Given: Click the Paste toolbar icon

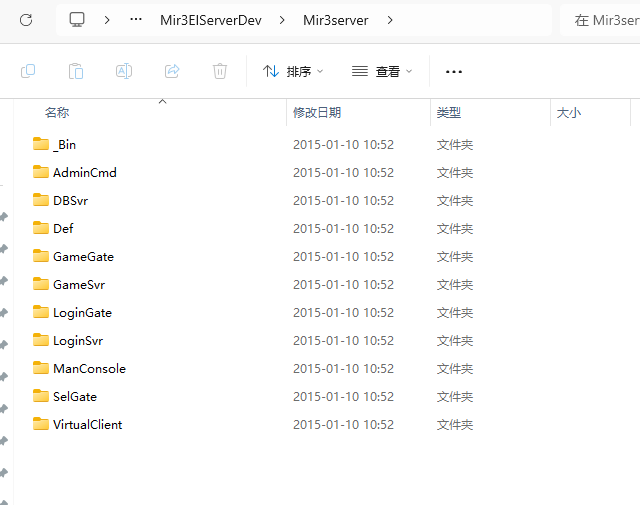Looking at the screenshot, I should (x=76, y=71).
